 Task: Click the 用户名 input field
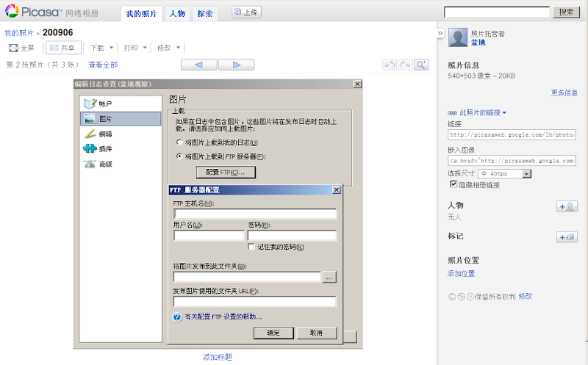[x=209, y=235]
